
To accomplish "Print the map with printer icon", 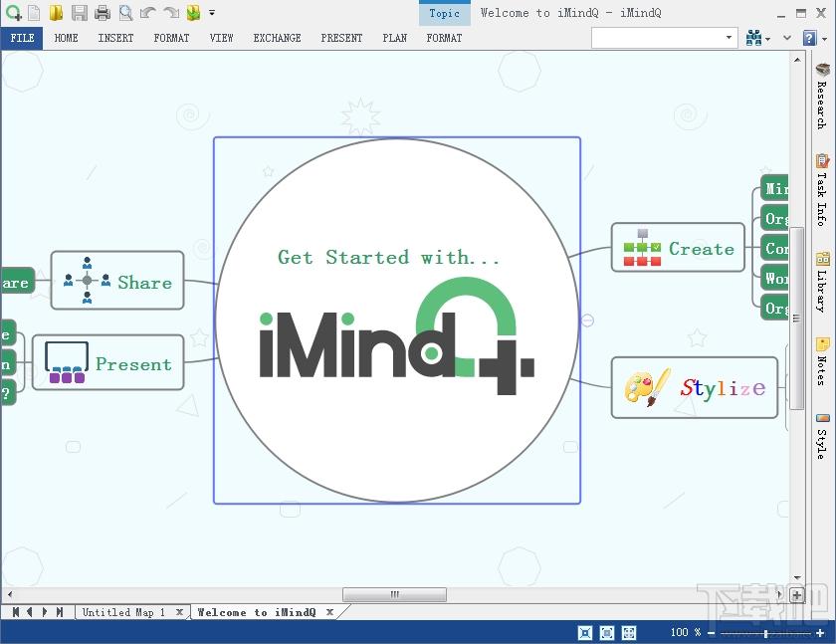I will point(102,12).
